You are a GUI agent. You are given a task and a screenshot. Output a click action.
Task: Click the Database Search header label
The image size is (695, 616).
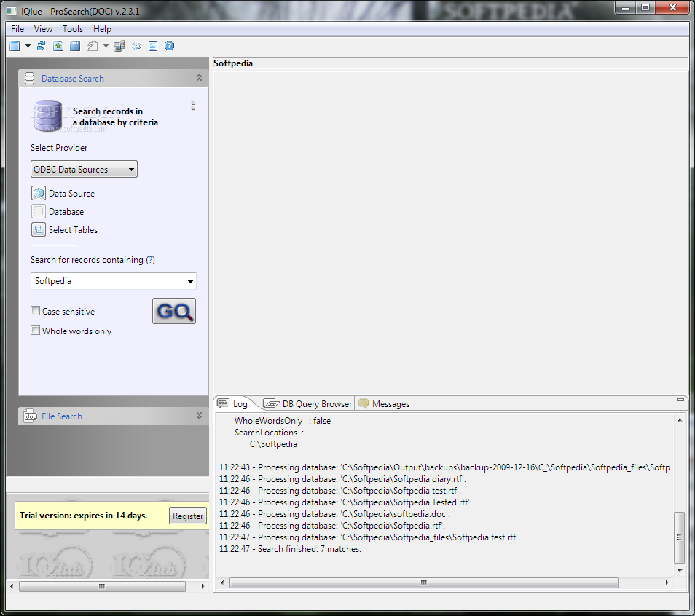pyautogui.click(x=73, y=79)
